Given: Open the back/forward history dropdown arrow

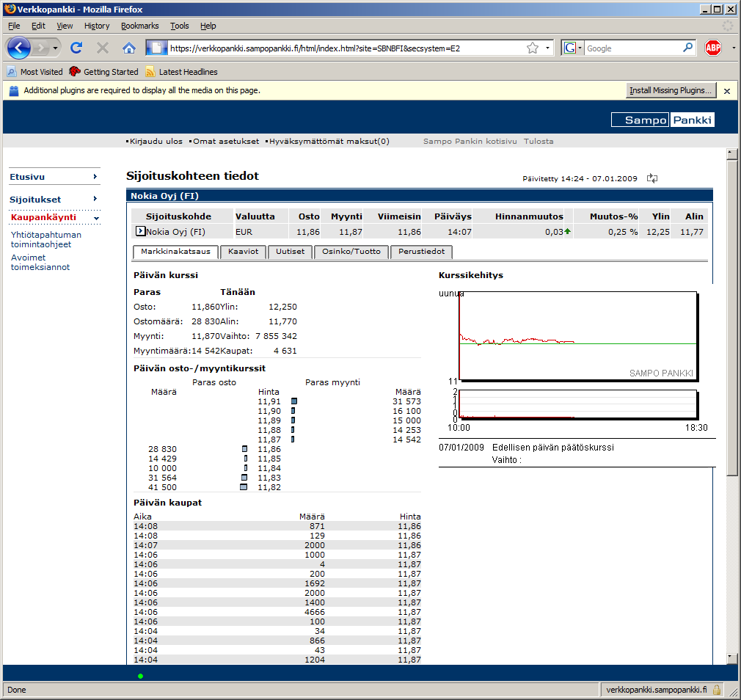Looking at the screenshot, I should click(55, 48).
